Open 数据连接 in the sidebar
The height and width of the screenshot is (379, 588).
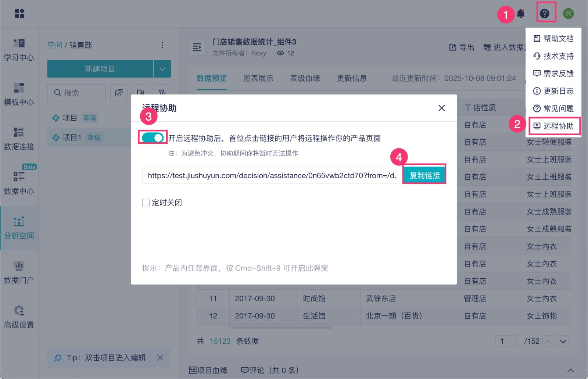pyautogui.click(x=19, y=139)
